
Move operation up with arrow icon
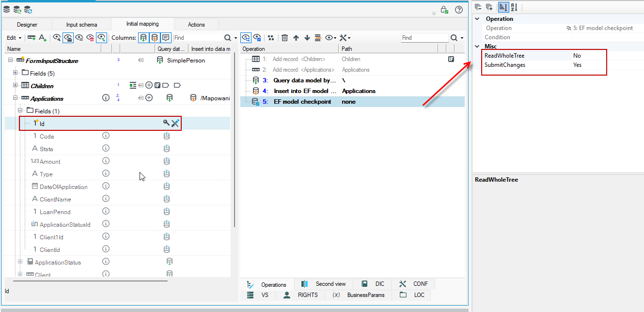[296, 38]
